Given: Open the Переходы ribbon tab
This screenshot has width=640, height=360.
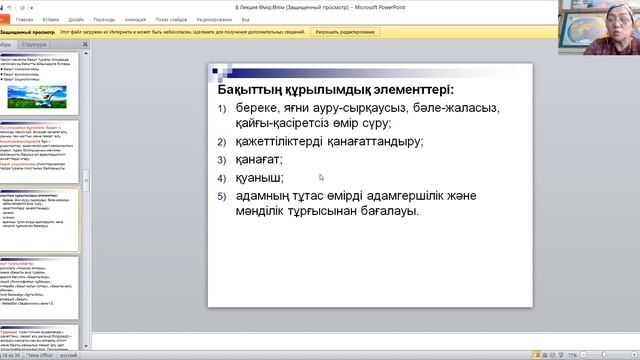Looking at the screenshot, I should (104, 20).
